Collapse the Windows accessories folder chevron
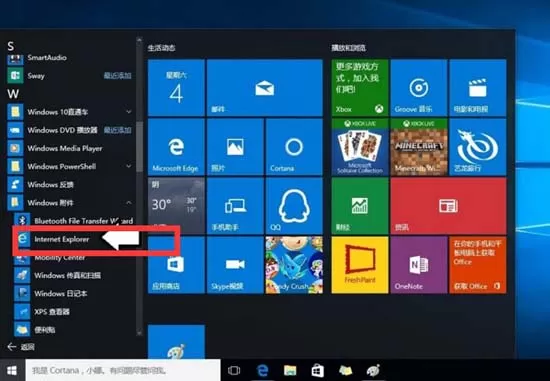 pyautogui.click(x=129, y=203)
